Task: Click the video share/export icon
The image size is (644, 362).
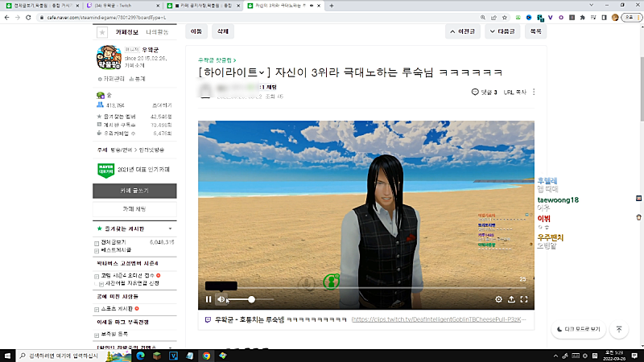Action: pyautogui.click(x=511, y=299)
